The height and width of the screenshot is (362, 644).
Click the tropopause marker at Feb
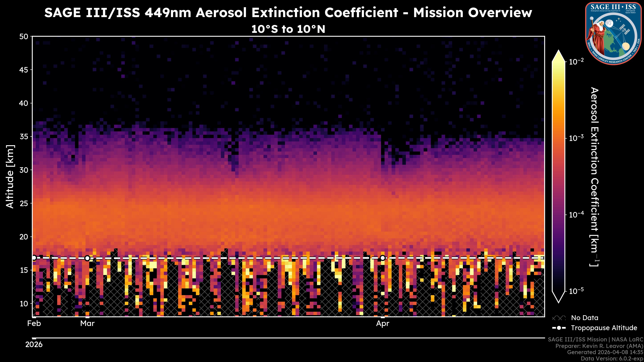pos(34,258)
